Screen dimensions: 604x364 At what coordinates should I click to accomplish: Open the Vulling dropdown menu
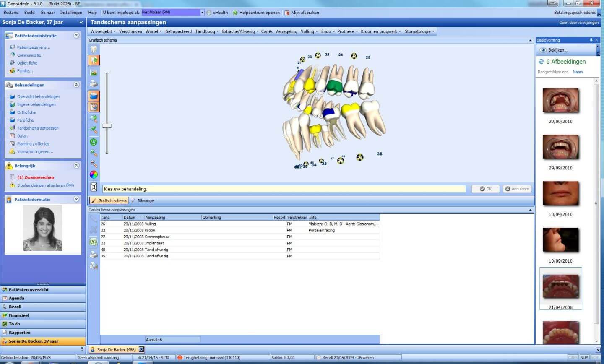309,31
